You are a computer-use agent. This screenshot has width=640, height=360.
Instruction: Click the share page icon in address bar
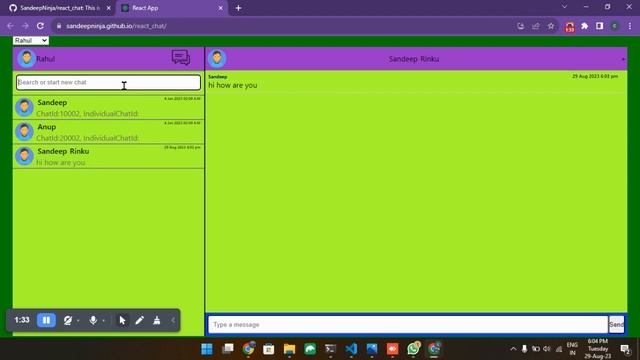coord(536,26)
